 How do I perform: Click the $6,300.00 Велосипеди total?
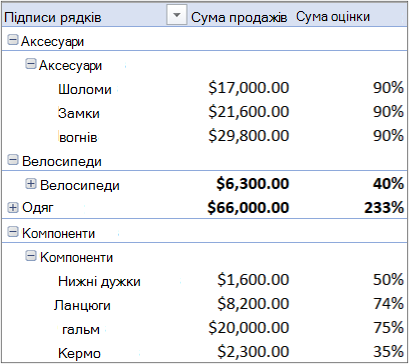pos(252,184)
